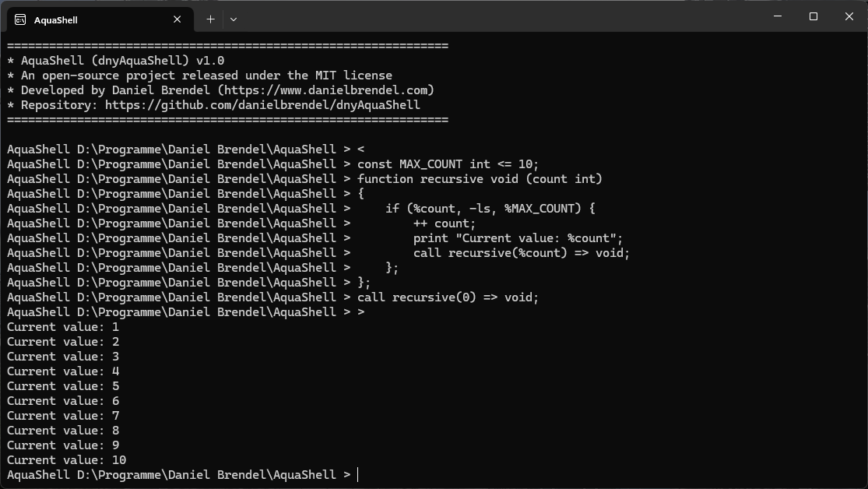The height and width of the screenshot is (489, 868).
Task: Minimize the AquaShell window
Action: pos(778,16)
